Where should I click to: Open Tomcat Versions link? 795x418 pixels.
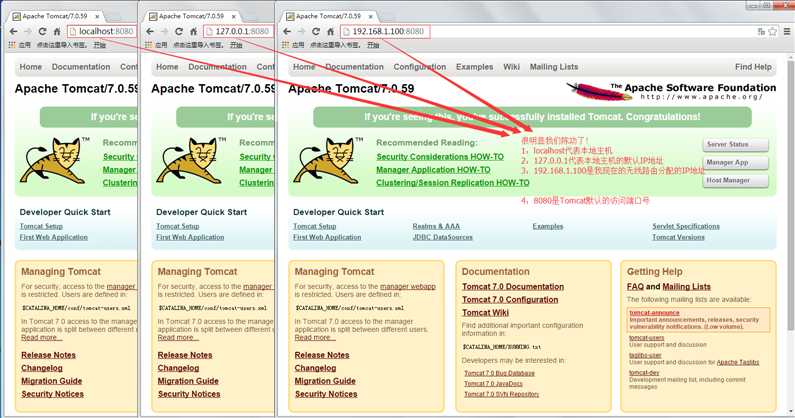tap(678, 237)
